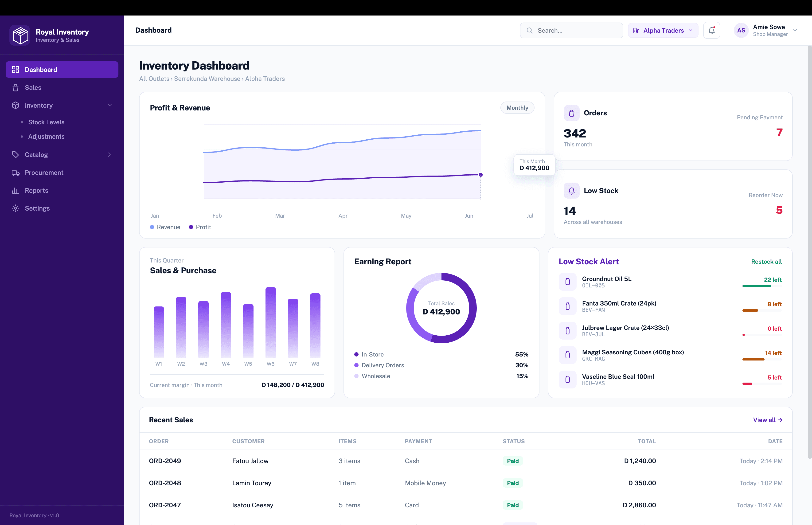Click the page vertical scrollbar

[810, 252]
